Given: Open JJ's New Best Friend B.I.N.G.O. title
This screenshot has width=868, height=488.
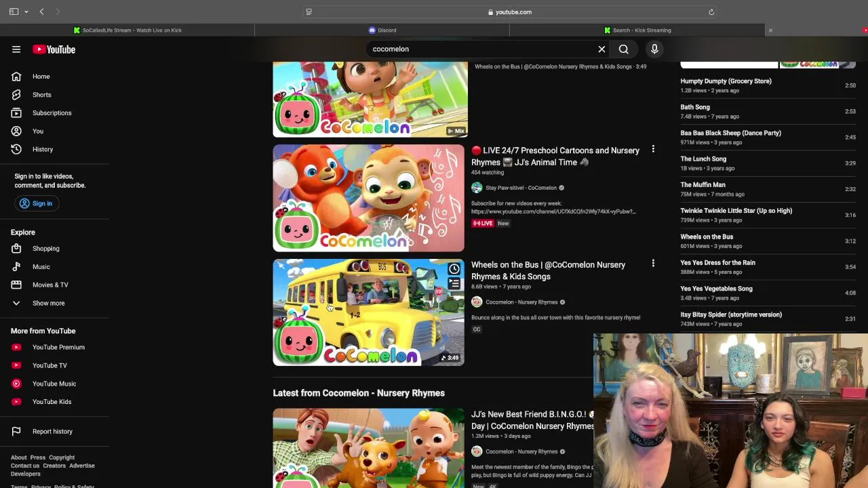Looking at the screenshot, I should pos(532,420).
